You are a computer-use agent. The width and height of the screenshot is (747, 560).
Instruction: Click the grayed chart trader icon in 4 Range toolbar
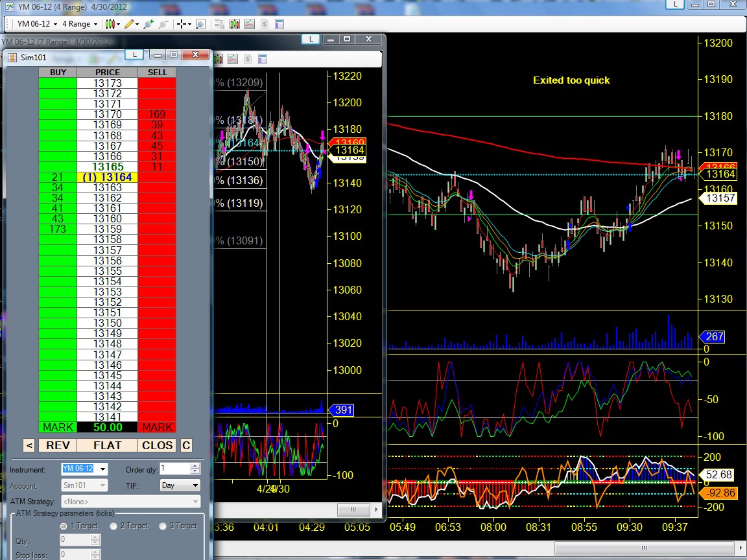pos(219,24)
